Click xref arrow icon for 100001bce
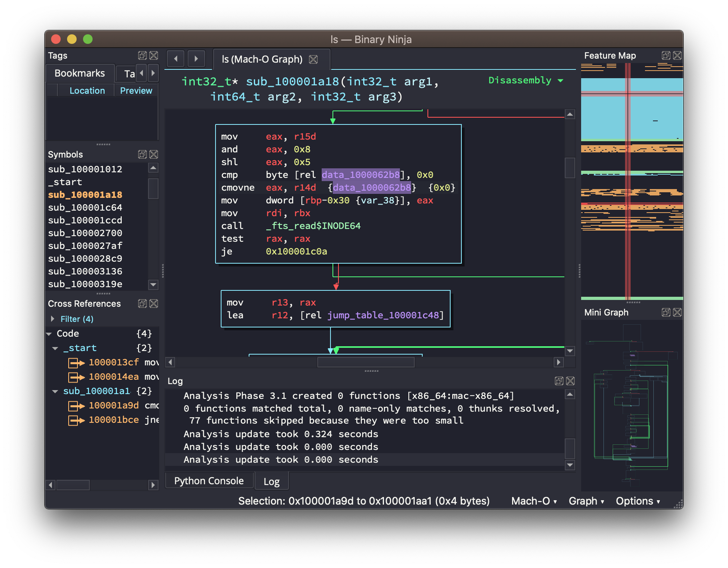Screen dimensions: 728x568 click(x=76, y=420)
